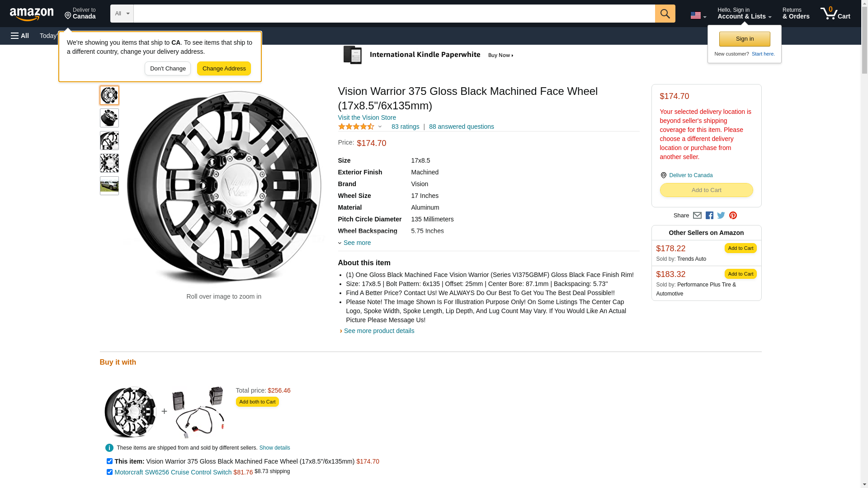Click Add both to Cart
Viewport: 868px width, 488px height.
[257, 402]
